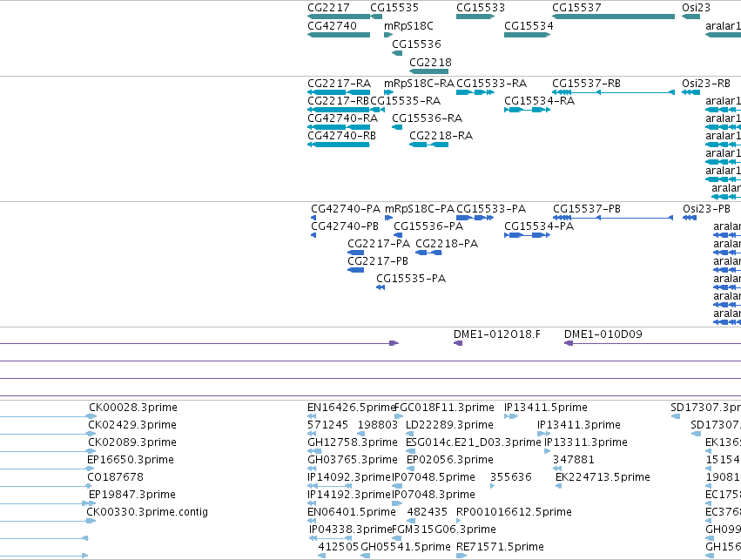
Task: Select the CG2218-PA protein label
Action: click(447, 245)
